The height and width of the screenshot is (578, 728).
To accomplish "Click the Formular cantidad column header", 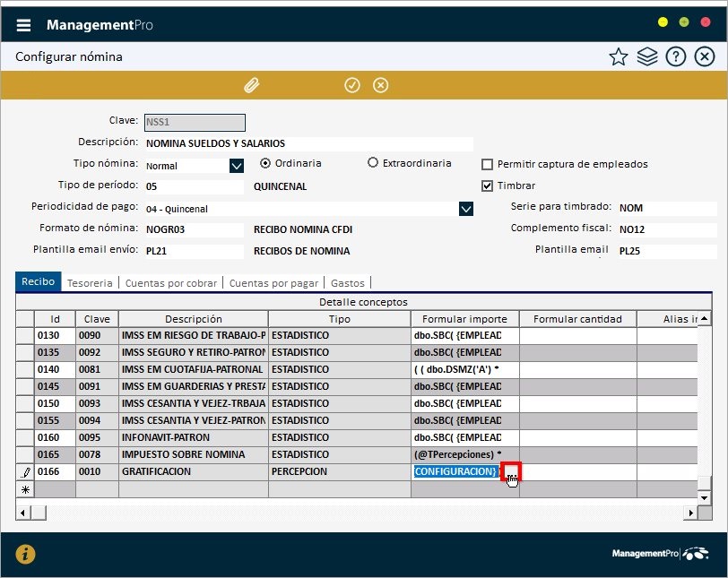I will click(x=577, y=319).
